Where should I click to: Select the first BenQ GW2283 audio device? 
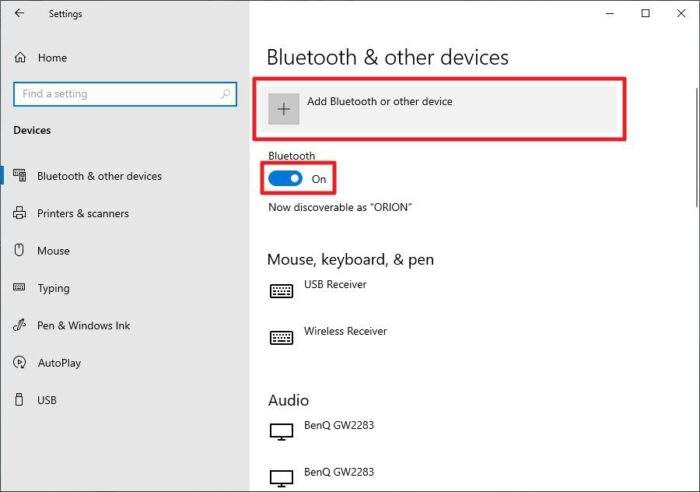[x=322, y=430]
